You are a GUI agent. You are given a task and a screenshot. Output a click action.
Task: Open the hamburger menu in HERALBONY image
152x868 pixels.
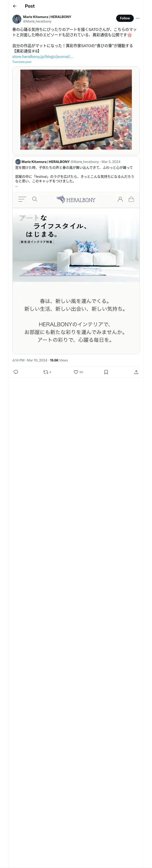(22, 199)
